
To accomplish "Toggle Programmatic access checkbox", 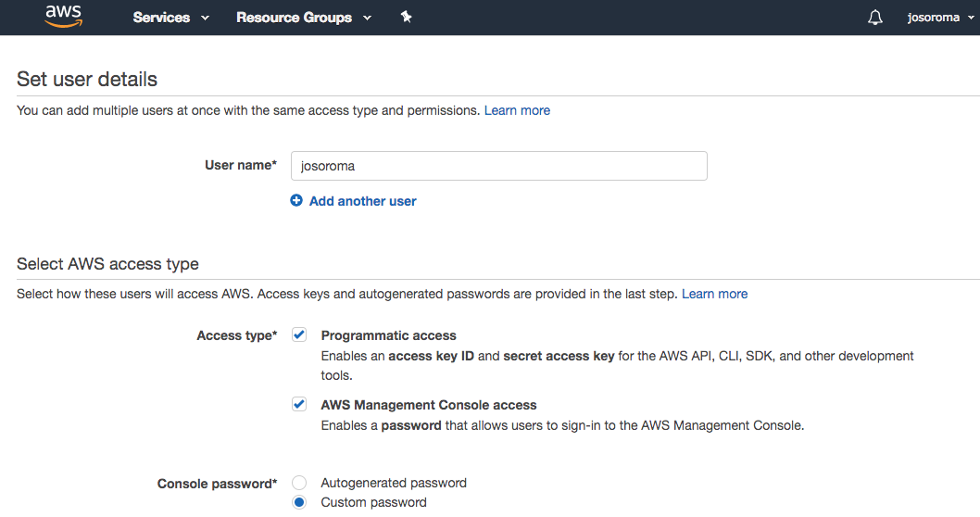I will coord(299,334).
